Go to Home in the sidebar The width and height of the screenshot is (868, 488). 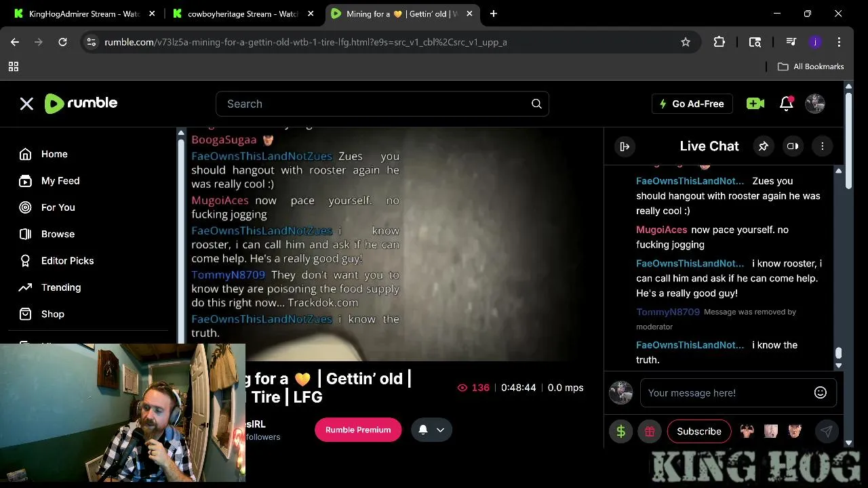43,154
